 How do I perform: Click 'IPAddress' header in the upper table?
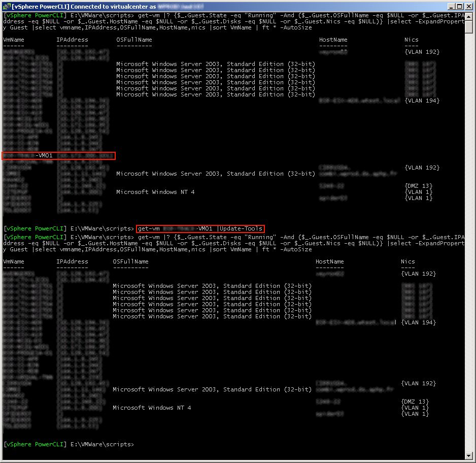(72, 40)
